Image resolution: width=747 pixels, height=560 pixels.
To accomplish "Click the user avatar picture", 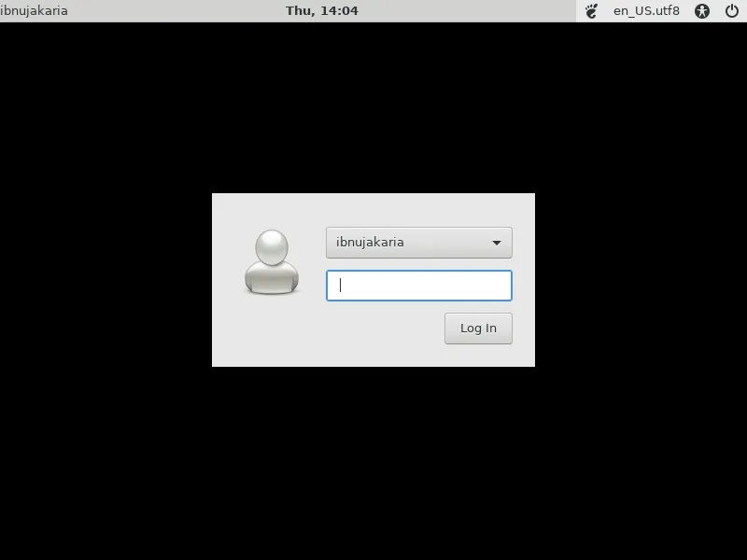I will (272, 262).
